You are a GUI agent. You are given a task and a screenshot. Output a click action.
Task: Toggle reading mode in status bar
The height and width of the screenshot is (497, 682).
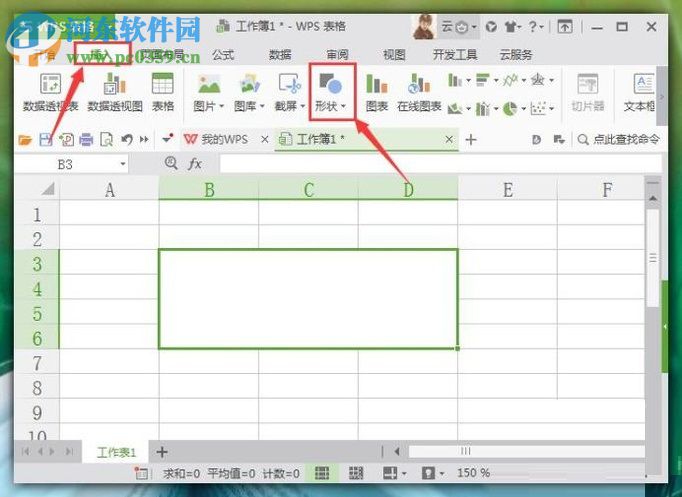pyautogui.click(x=390, y=473)
